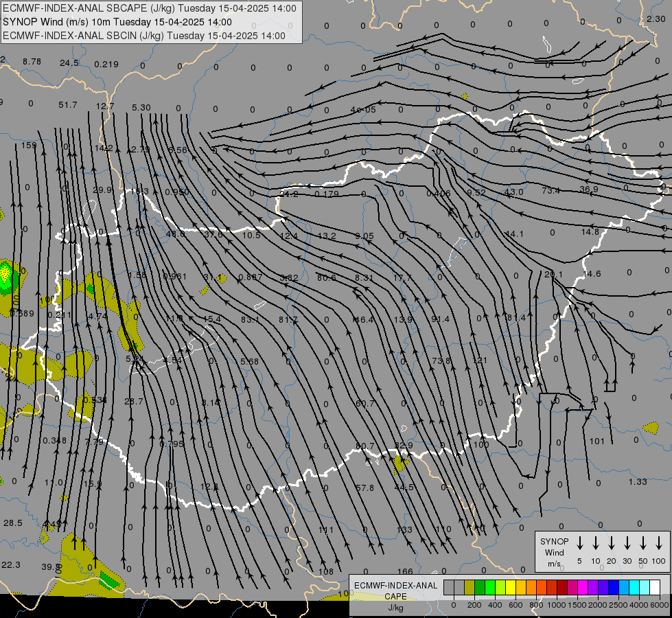Click the map value 37.6

pos(213,234)
